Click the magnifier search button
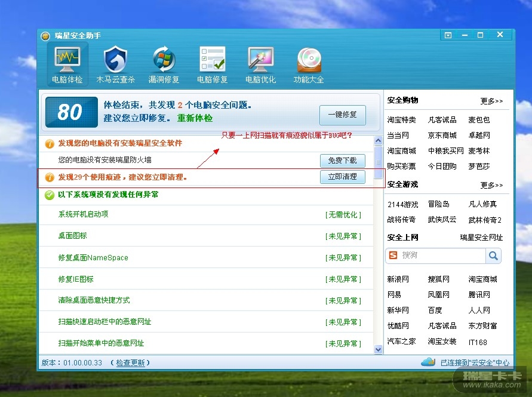 493,256
